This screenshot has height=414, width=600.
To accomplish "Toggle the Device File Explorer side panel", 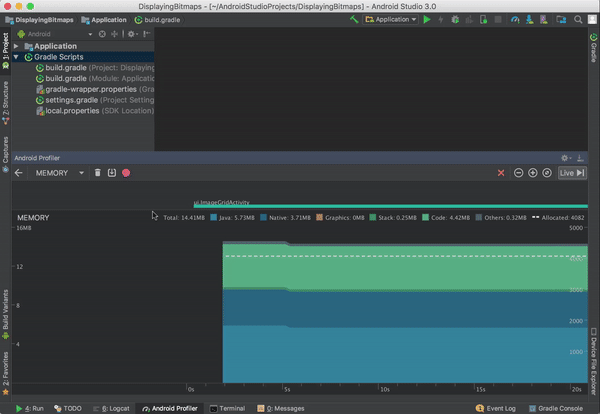I will coord(593,361).
